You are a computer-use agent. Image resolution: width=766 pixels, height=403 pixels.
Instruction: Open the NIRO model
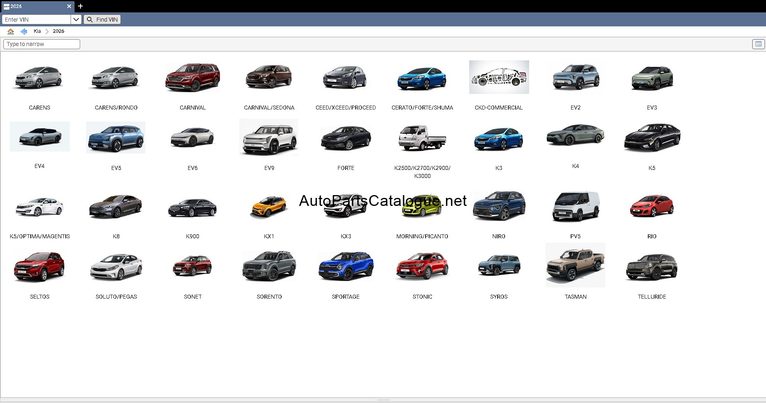click(x=499, y=205)
